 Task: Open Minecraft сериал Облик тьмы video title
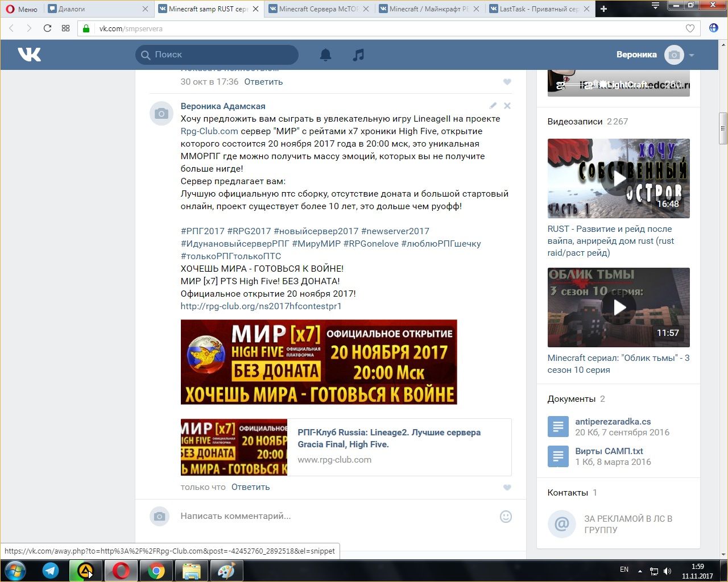point(619,364)
